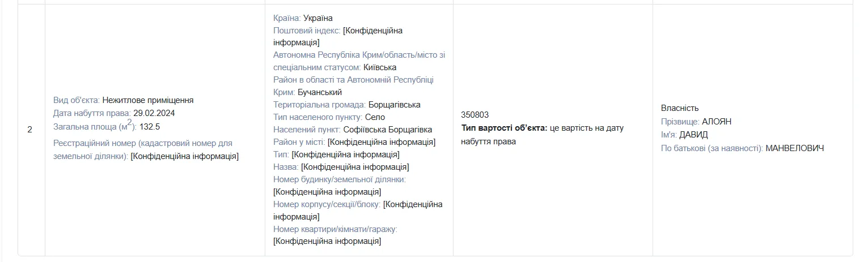Click the 'Тип вартості об'єкта' bold label
The width and height of the screenshot is (868, 262).
pyautogui.click(x=504, y=128)
